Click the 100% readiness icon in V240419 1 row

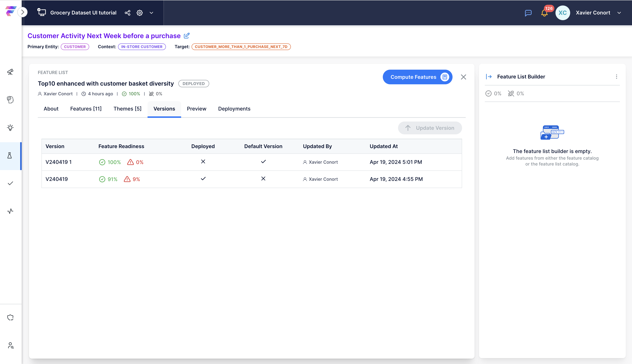[102, 162]
